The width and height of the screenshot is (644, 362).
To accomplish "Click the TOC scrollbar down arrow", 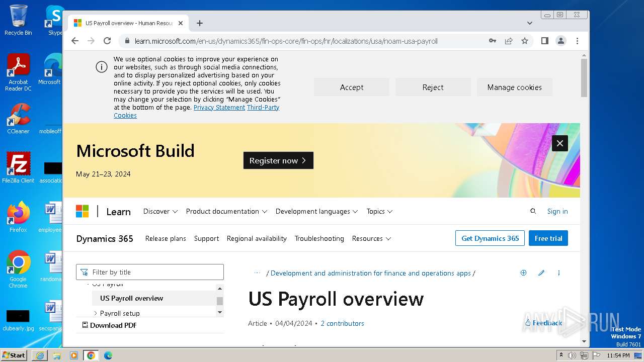I will (x=219, y=312).
